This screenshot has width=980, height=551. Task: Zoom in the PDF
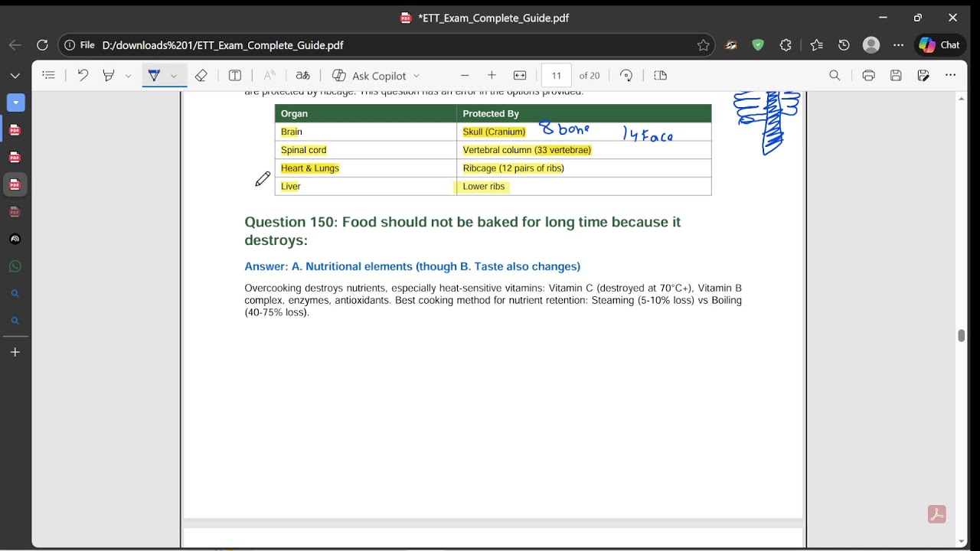492,75
